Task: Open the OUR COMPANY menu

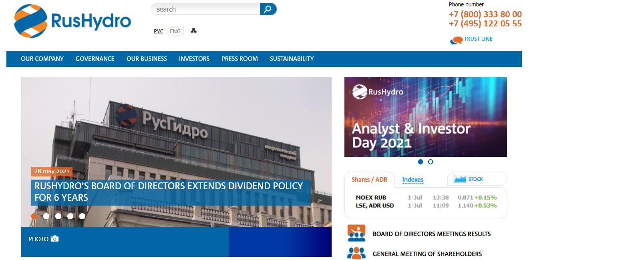Action: tap(42, 59)
